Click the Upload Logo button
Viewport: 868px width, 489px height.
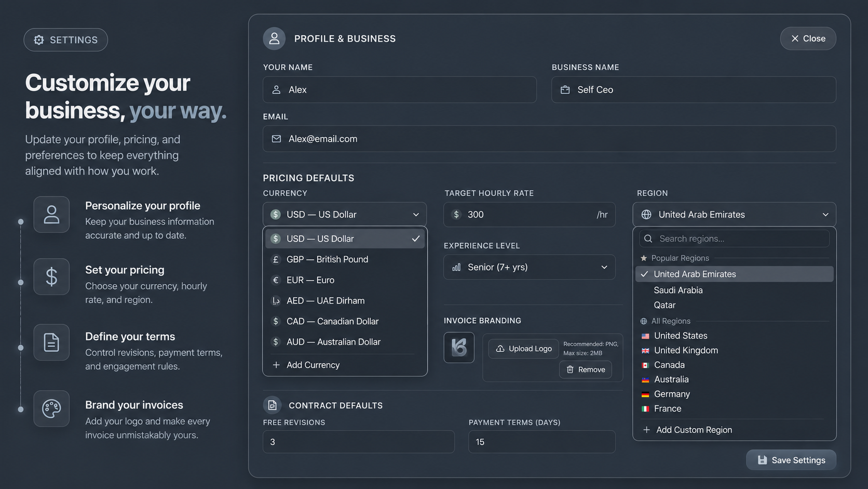click(523, 349)
